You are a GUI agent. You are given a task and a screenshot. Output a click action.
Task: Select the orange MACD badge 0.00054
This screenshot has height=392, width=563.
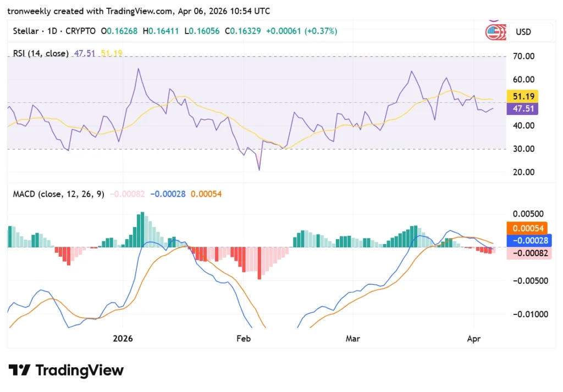click(x=528, y=227)
